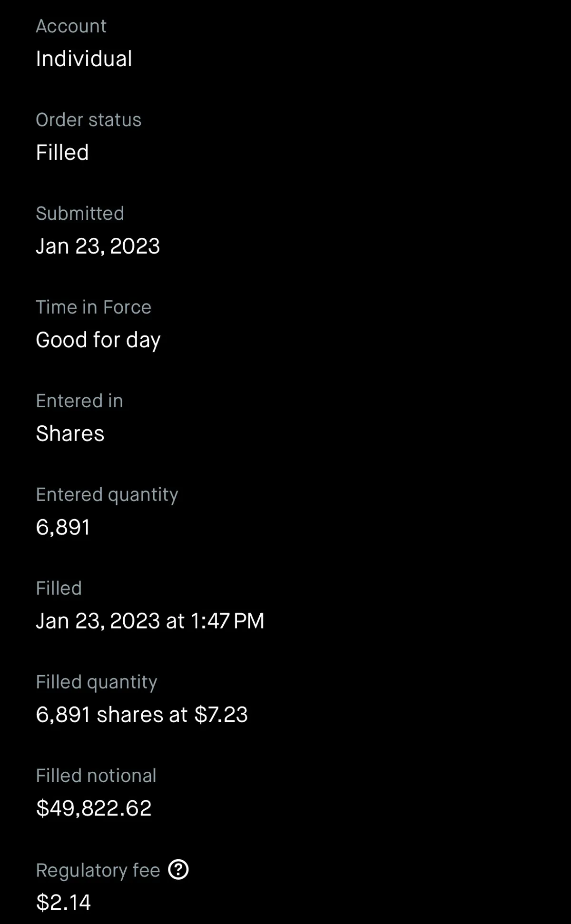Click the Order status label
This screenshot has height=924, width=571.
coord(89,120)
